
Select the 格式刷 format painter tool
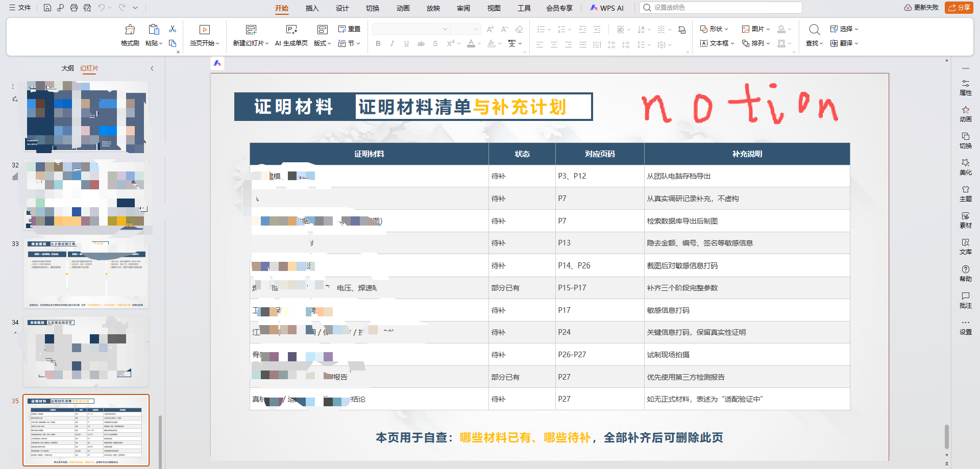tap(130, 35)
